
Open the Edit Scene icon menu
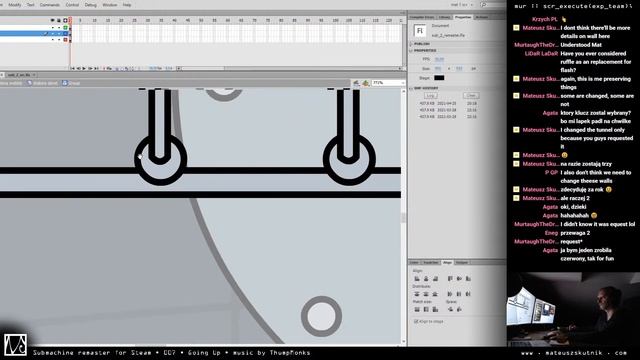[x=356, y=83]
